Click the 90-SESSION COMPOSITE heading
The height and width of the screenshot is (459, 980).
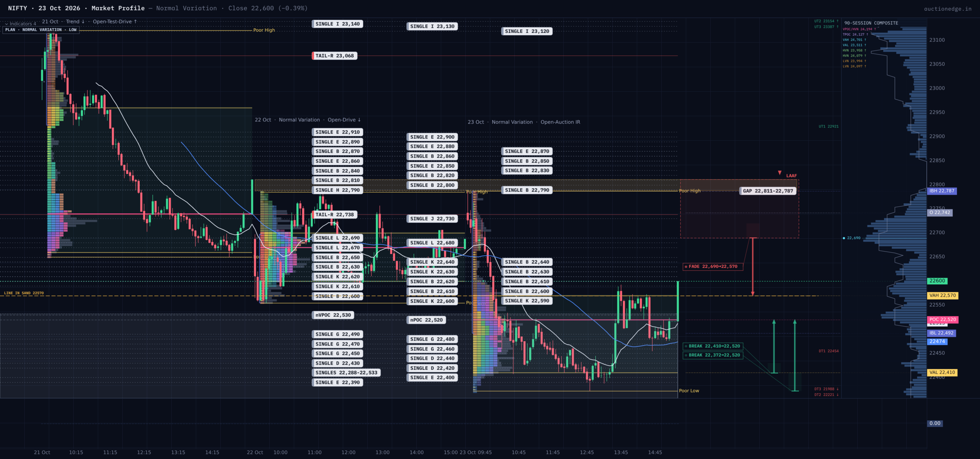tap(871, 23)
